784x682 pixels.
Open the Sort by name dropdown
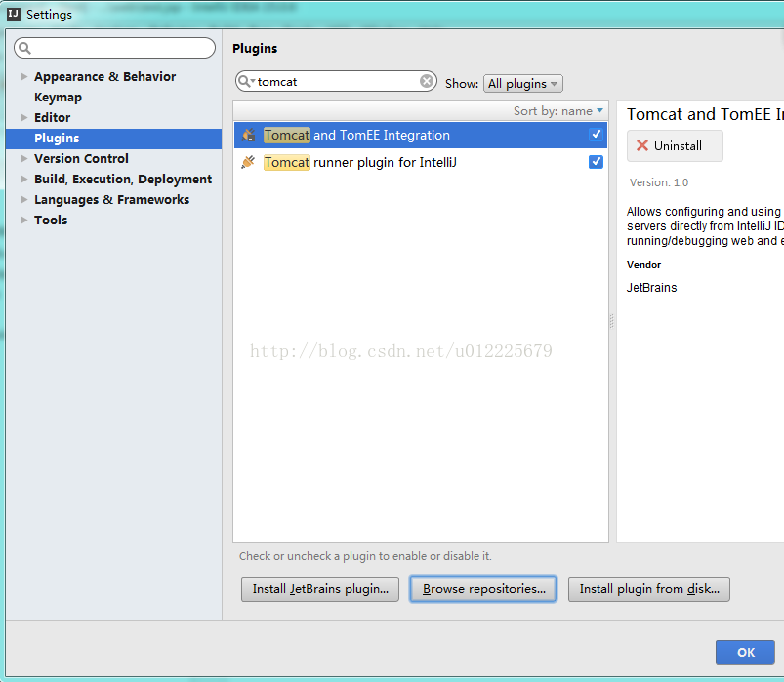(558, 111)
